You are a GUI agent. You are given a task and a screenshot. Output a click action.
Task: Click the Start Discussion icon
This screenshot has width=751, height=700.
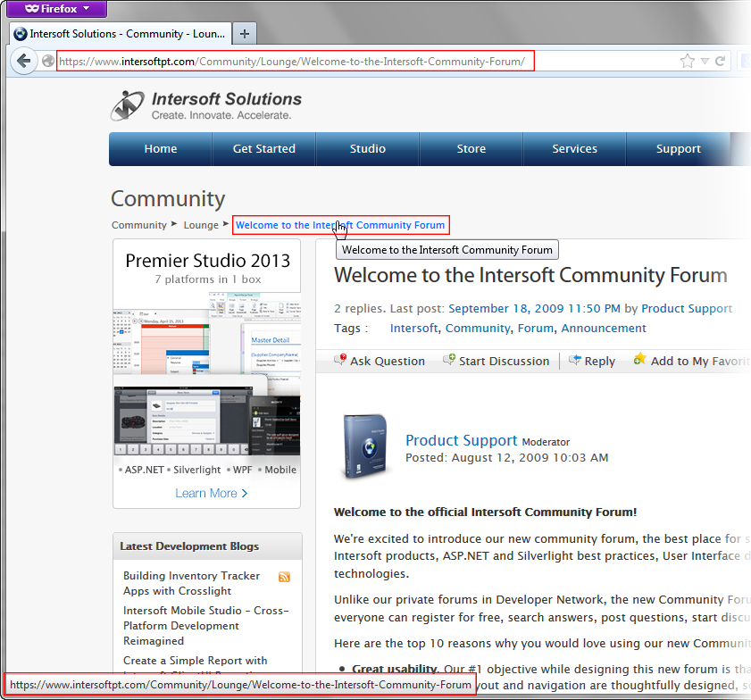[x=449, y=359]
